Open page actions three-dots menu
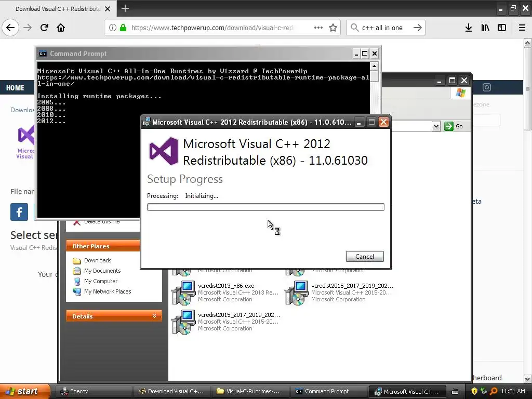Screen dimensions: 532x399 pos(318,28)
